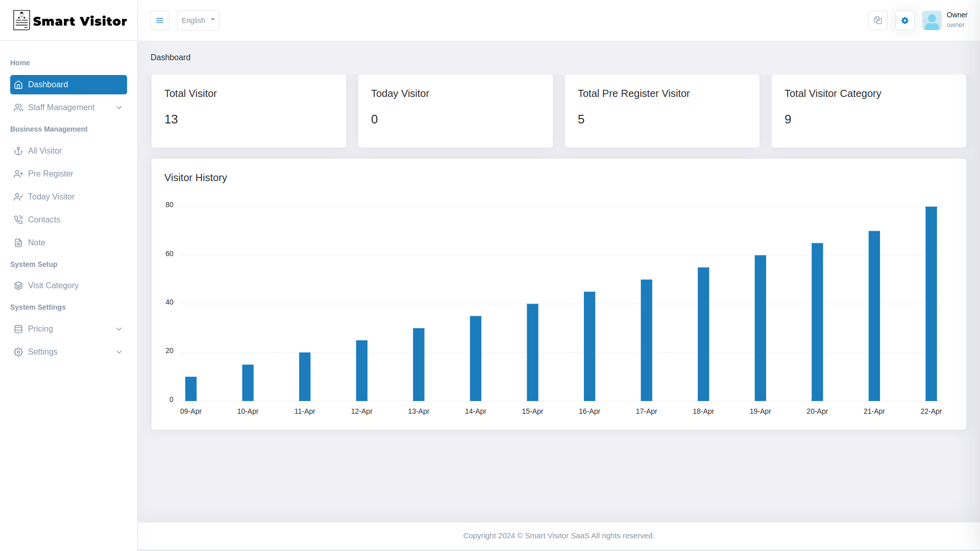Open settings using the gear icon in header

[904, 20]
